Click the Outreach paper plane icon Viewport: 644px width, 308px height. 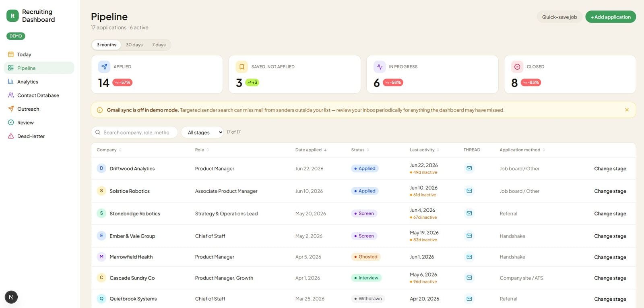click(x=11, y=109)
